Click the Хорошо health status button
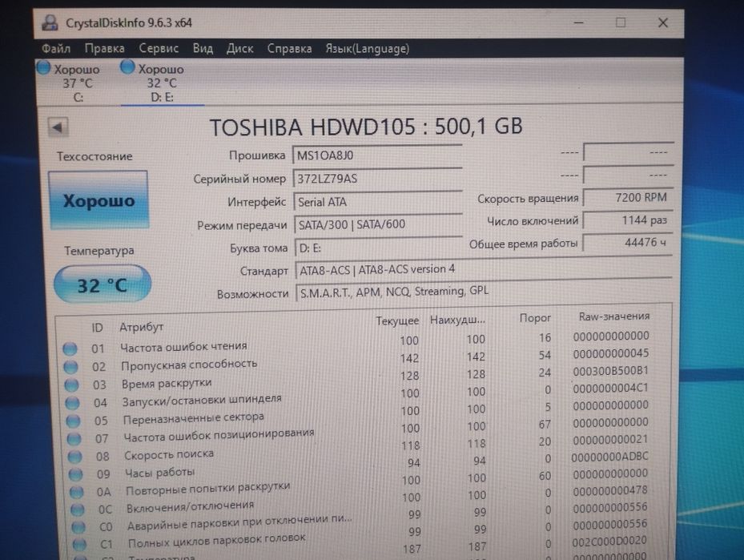The image size is (744, 560). tap(99, 200)
